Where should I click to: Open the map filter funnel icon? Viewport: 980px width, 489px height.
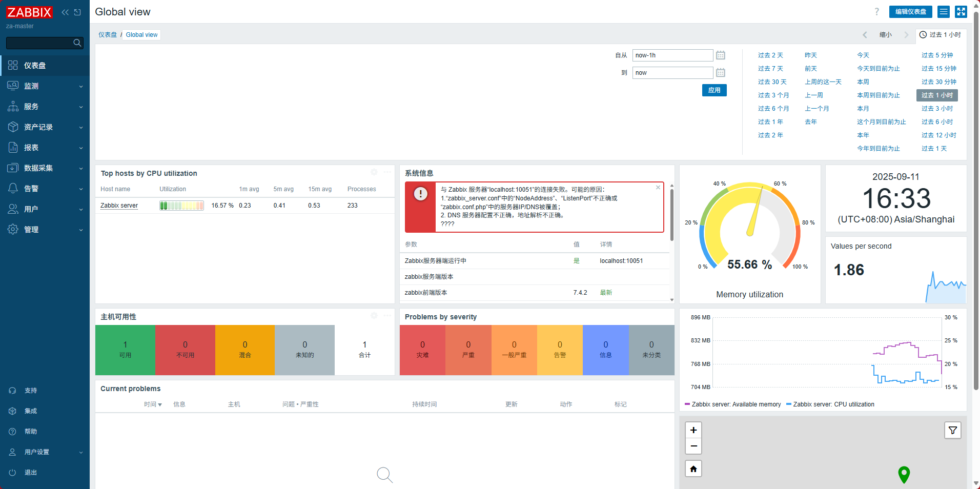point(952,431)
